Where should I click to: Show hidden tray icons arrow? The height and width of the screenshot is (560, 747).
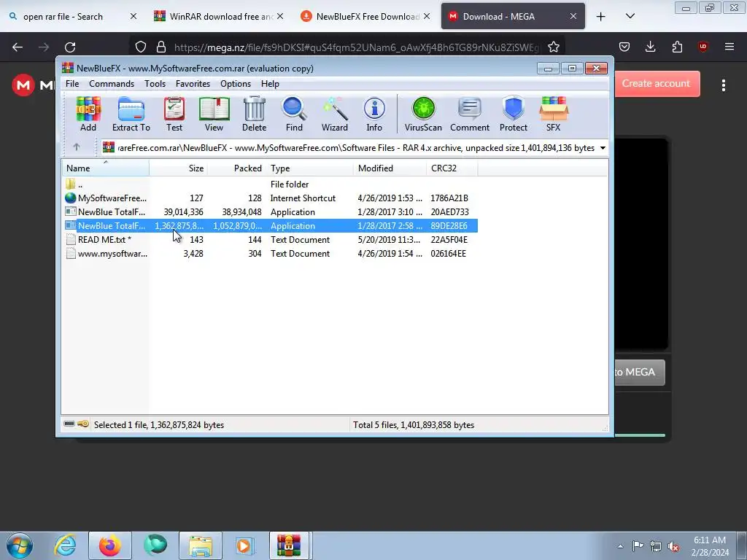pos(620,547)
